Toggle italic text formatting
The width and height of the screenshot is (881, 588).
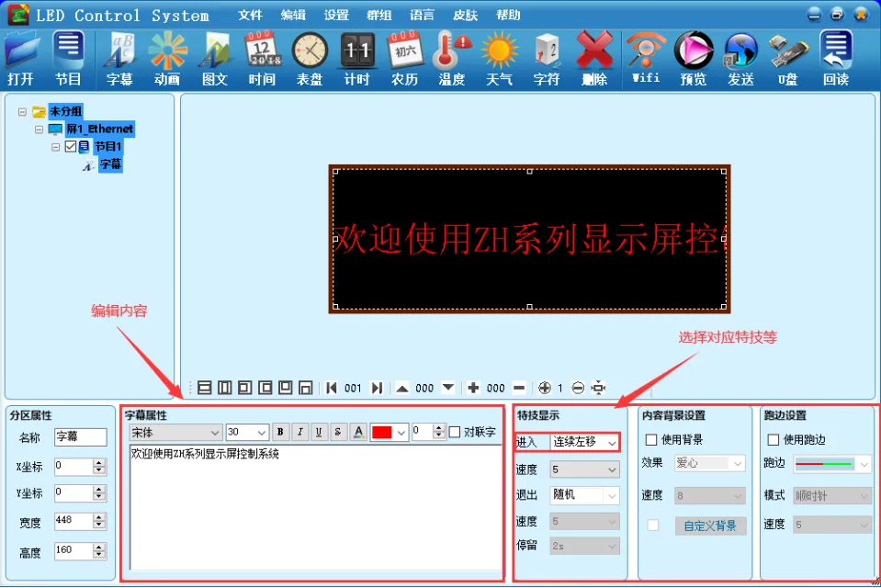coord(300,432)
